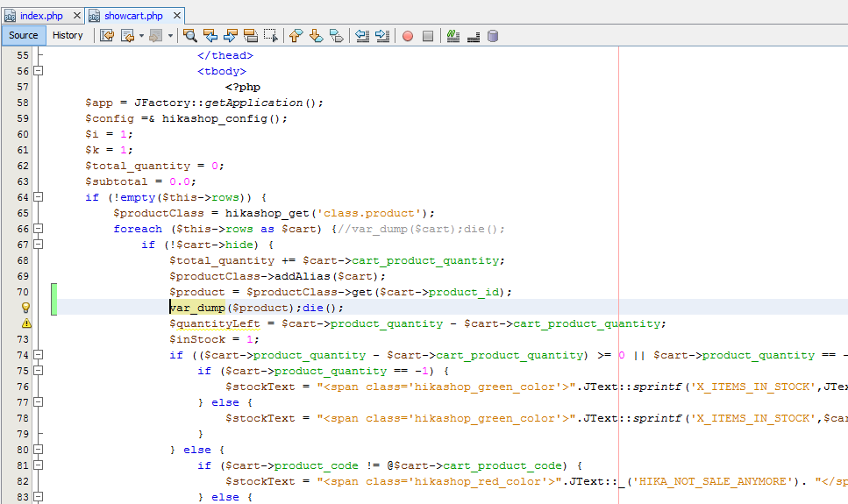
Task: Click Find Next Occurrence icon
Action: coord(231,36)
